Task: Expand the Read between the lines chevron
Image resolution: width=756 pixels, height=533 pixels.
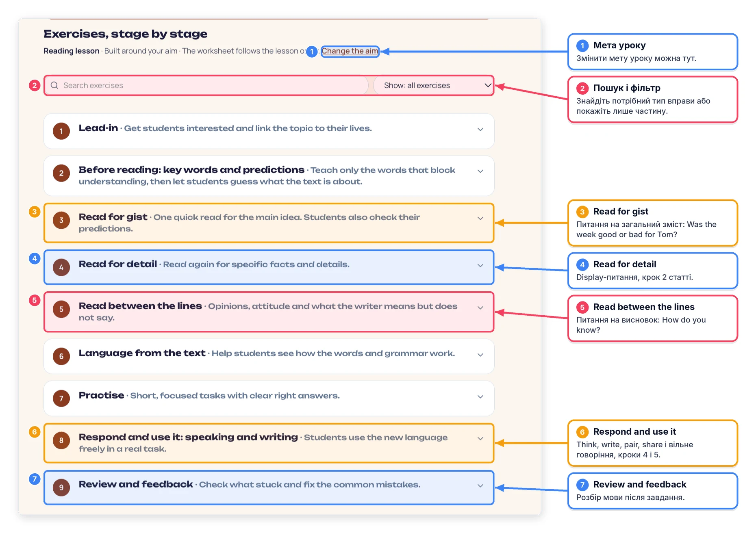Action: pyautogui.click(x=480, y=308)
